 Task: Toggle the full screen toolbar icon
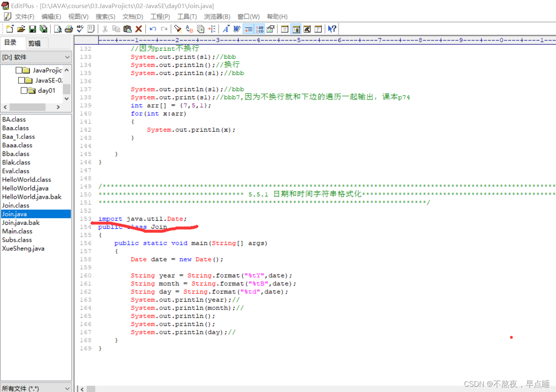click(x=319, y=29)
